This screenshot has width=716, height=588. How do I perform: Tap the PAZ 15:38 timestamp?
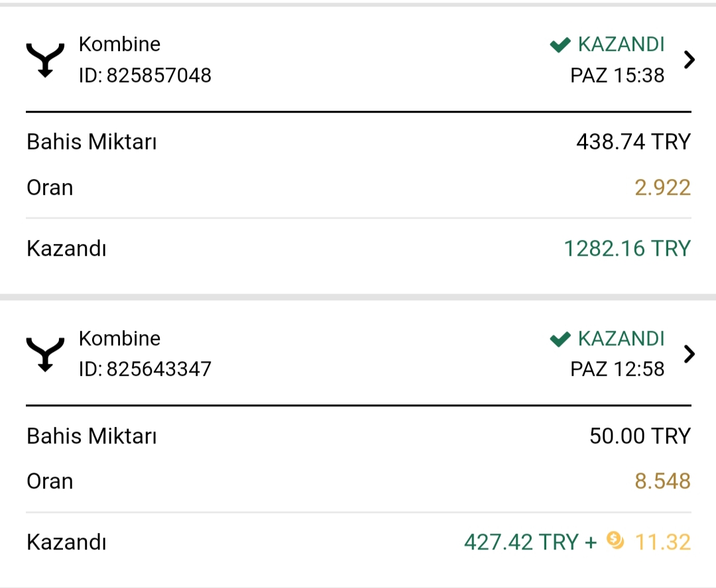617,76
